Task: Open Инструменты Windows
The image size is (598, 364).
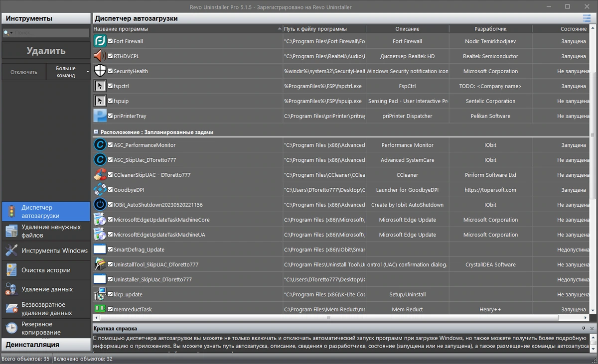Action: coord(46,250)
